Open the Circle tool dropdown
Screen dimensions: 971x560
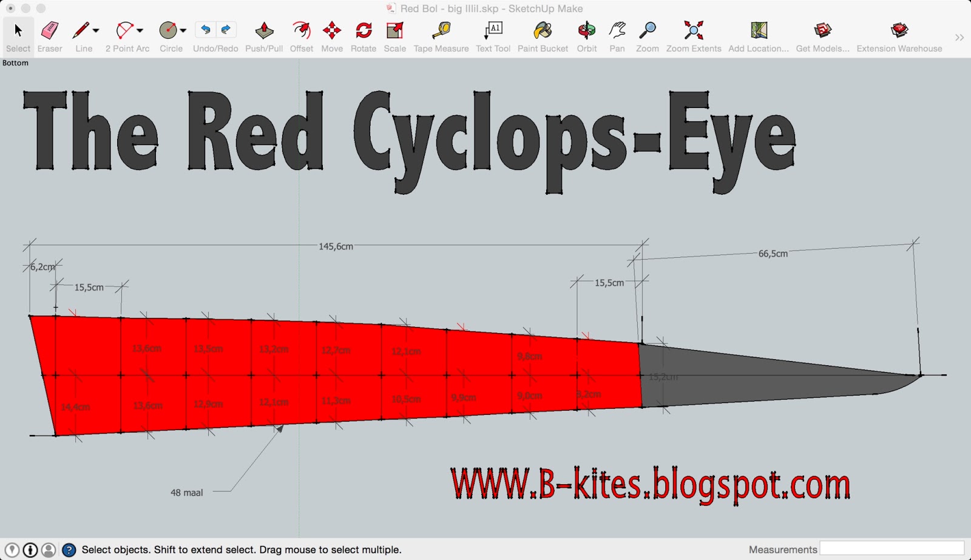(x=183, y=30)
